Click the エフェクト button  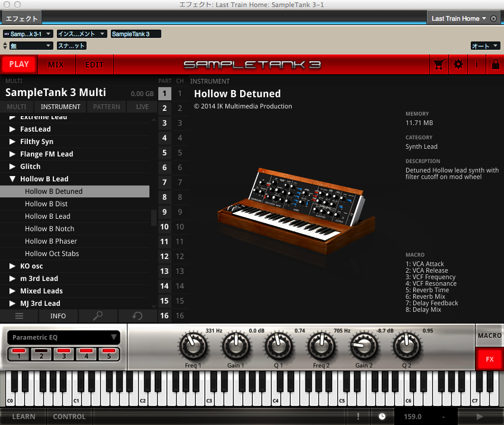22,18
